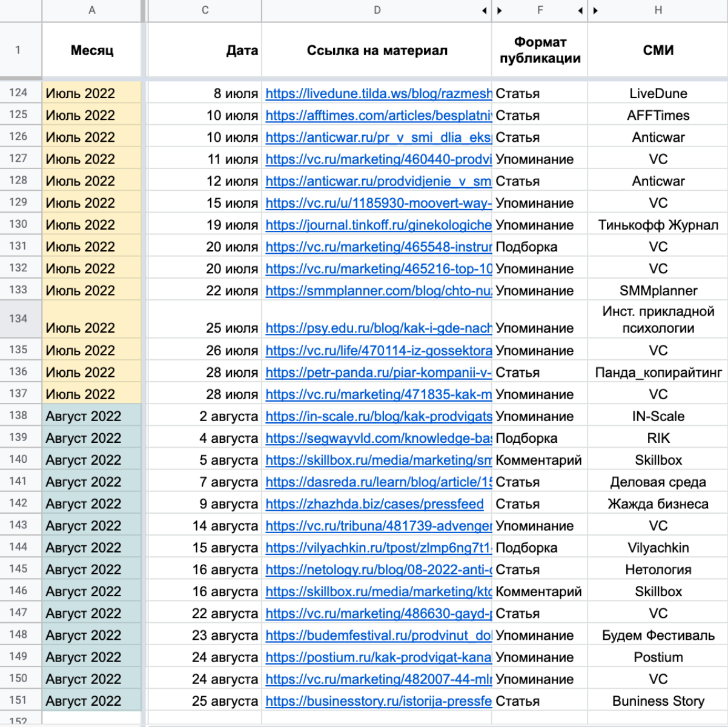This screenshot has width=728, height=727.
Task: Select column C header
Action: click(x=205, y=10)
